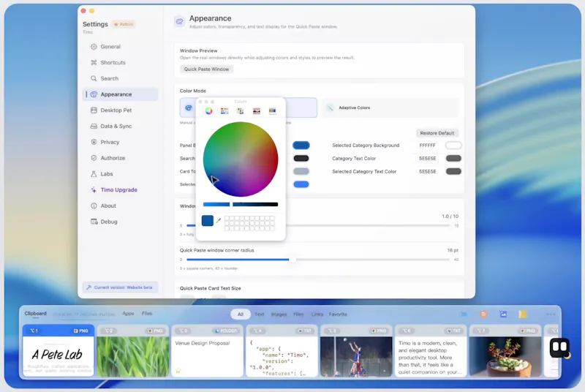Click Timo Upgrade in the sidebar
Screen dimensions: 585x392
point(120,190)
